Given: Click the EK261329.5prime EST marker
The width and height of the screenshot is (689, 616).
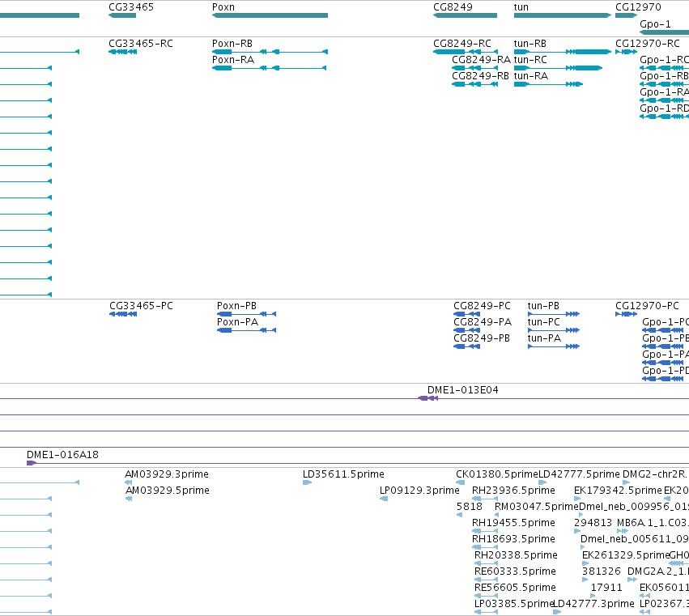Looking at the screenshot, I should click(585, 563).
